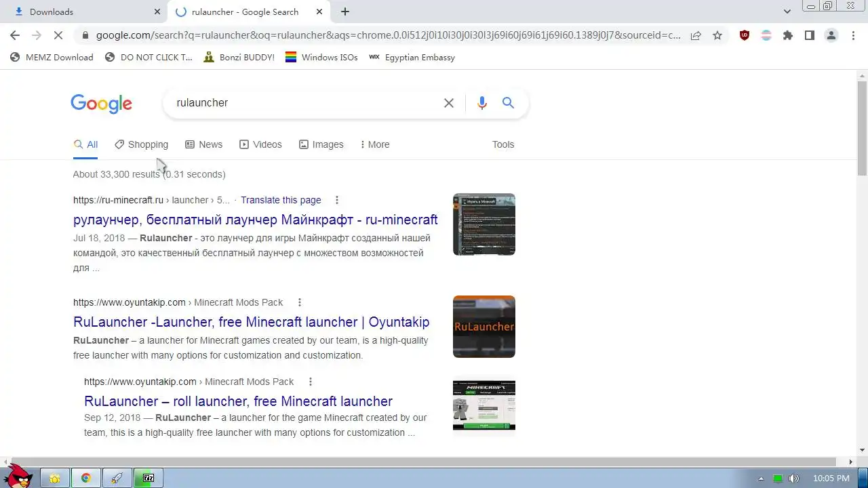Show hidden system tray icons
Viewport: 868px width, 488px height.
coord(762,479)
